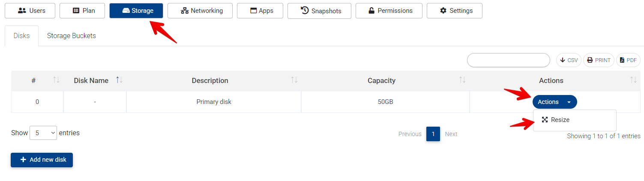Switch to the Storage Buckets tab

pyautogui.click(x=71, y=36)
